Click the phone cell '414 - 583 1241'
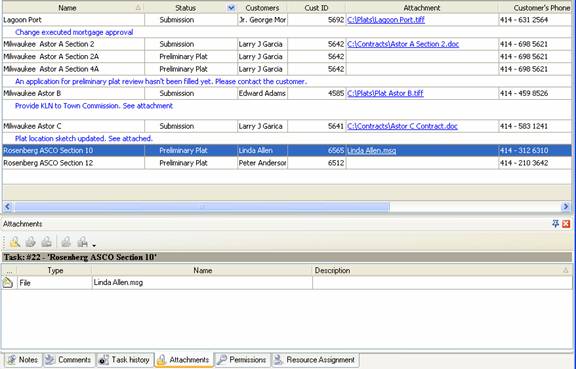The width and height of the screenshot is (576, 369). click(535, 126)
